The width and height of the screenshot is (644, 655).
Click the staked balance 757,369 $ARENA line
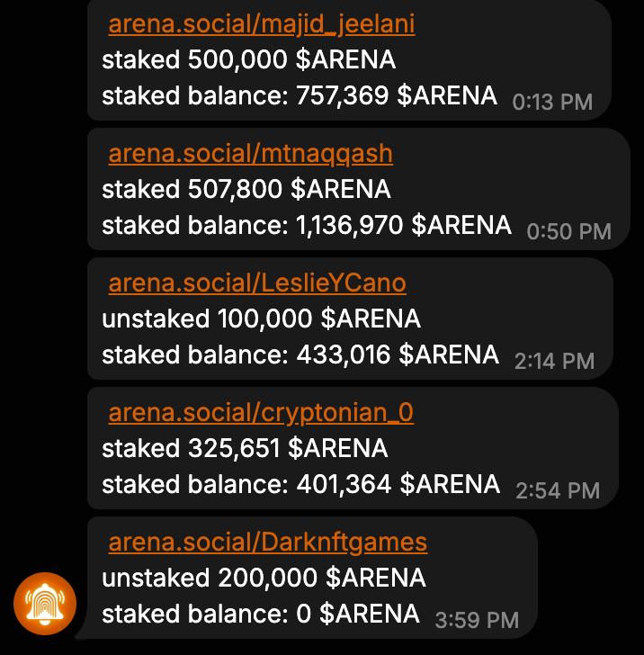click(x=300, y=96)
